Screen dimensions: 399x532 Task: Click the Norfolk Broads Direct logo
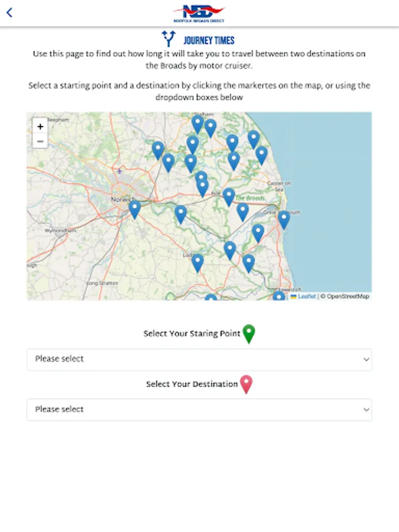click(x=199, y=12)
